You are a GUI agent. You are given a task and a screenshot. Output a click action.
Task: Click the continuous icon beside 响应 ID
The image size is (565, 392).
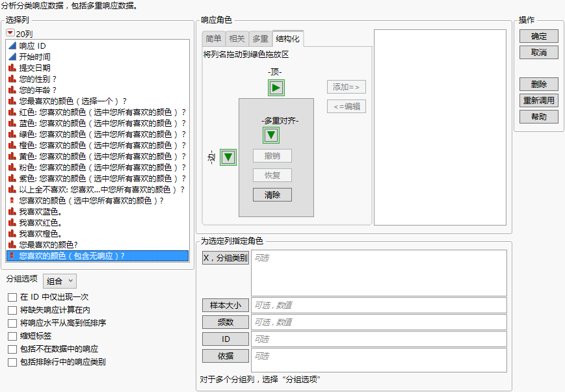tap(12, 46)
